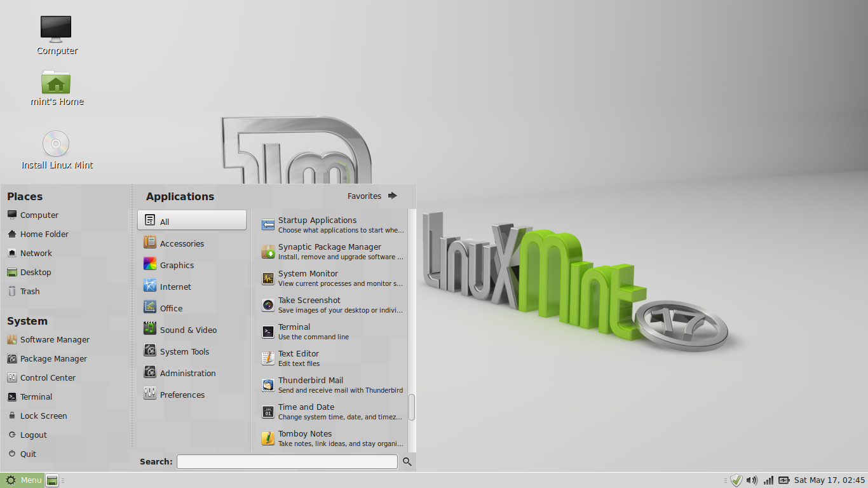Choose Logout from the System list

[27, 435]
